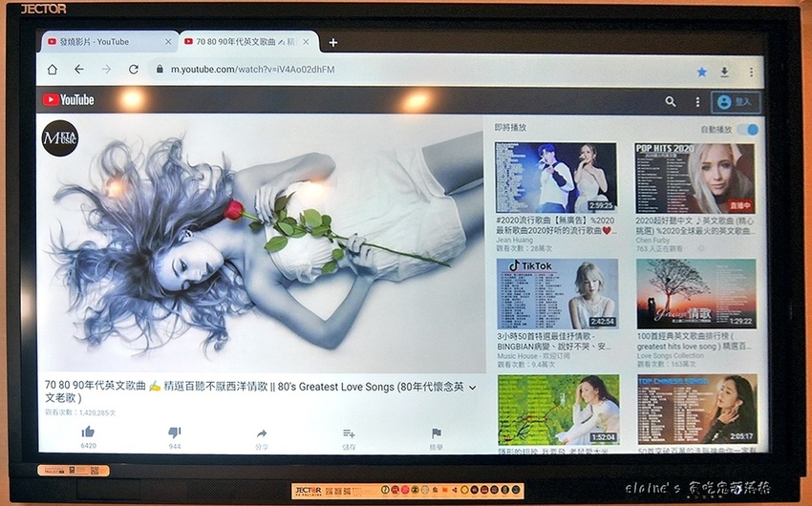Reload the page in the browser
This screenshot has height=506, width=812.
(x=133, y=70)
